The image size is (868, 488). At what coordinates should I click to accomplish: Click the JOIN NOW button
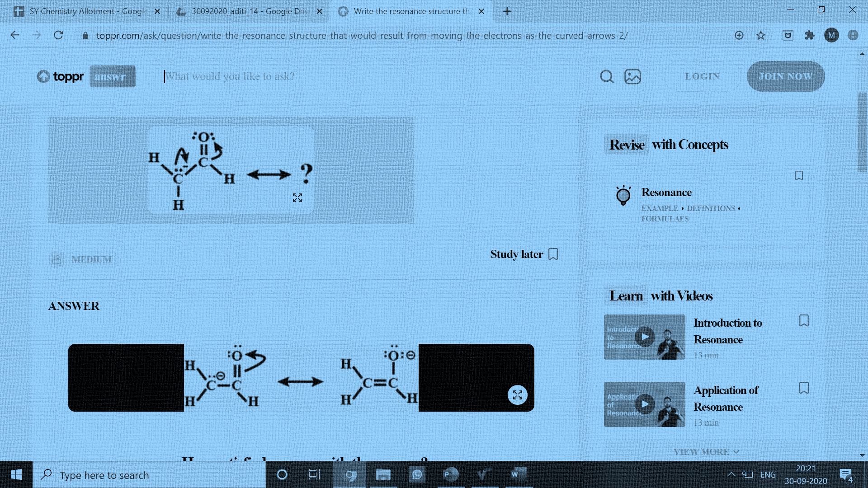[785, 76]
